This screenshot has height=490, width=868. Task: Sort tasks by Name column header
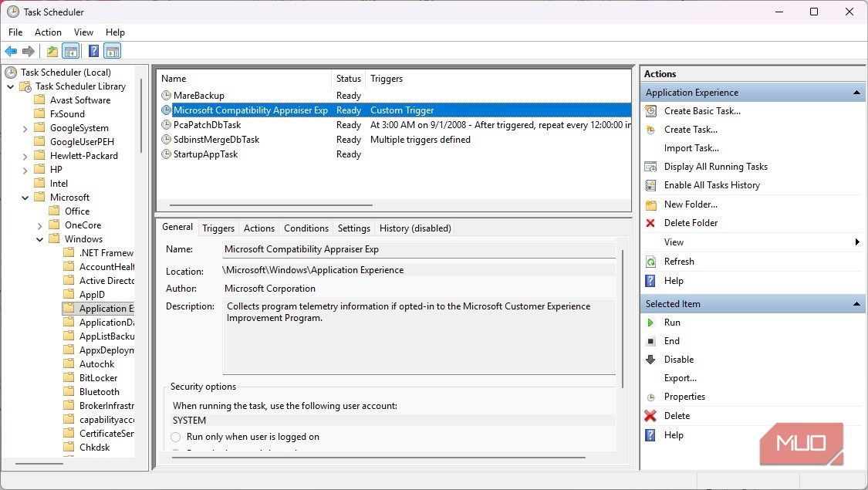coord(244,79)
